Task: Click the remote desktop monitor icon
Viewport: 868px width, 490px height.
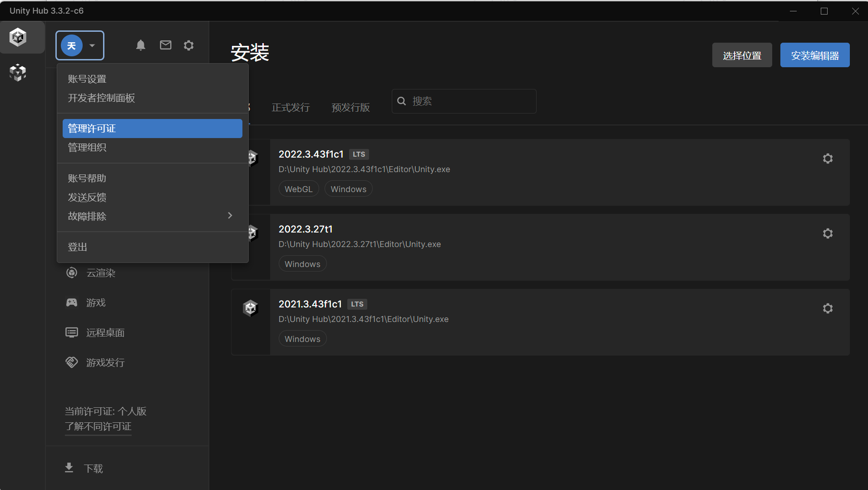Action: click(x=72, y=332)
